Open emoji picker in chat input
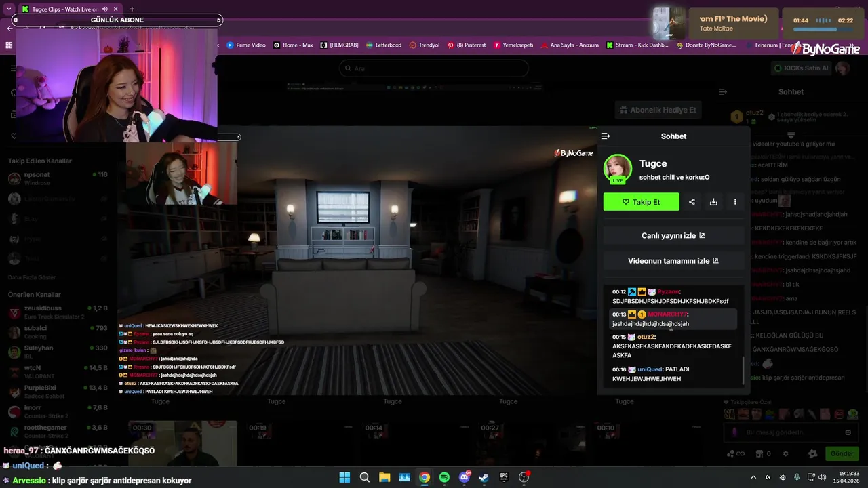868x488 pixels. point(848,432)
